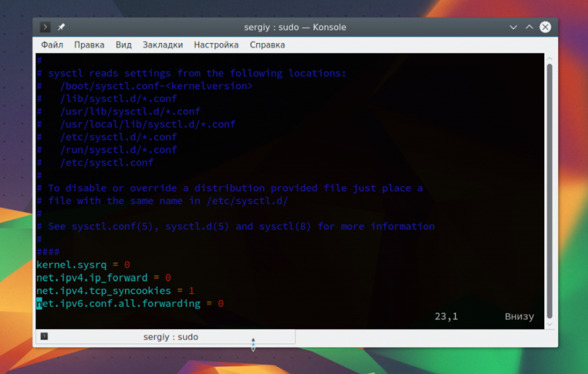588x374 pixels.
Task: Close the Konsole window
Action: pyautogui.click(x=546, y=27)
